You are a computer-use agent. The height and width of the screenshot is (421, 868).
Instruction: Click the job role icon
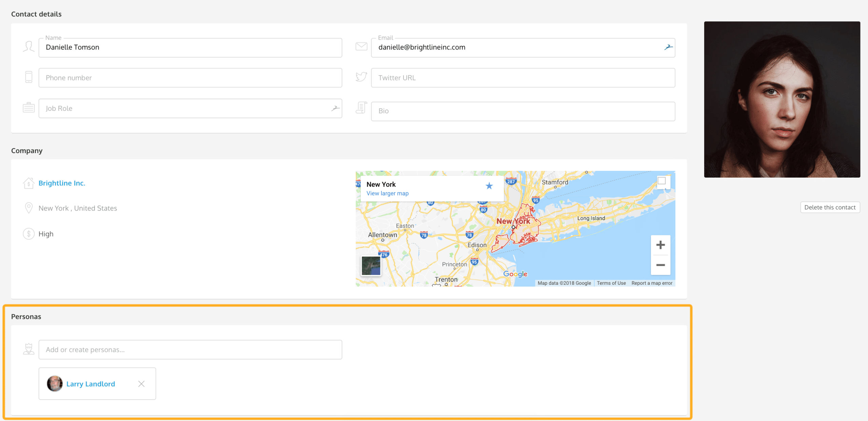28,107
